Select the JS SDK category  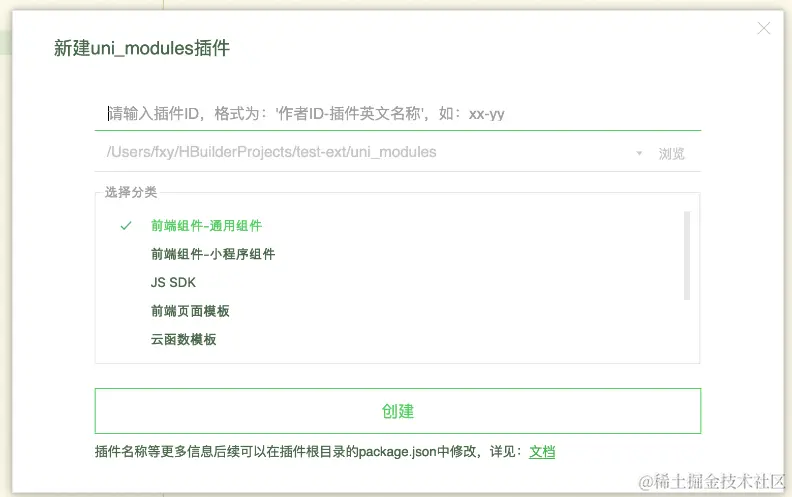click(173, 282)
